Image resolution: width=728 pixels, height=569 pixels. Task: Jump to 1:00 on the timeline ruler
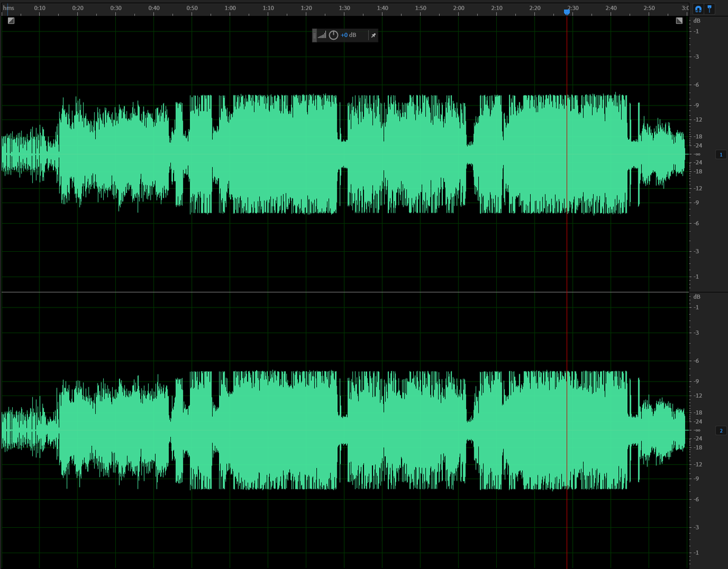click(230, 8)
